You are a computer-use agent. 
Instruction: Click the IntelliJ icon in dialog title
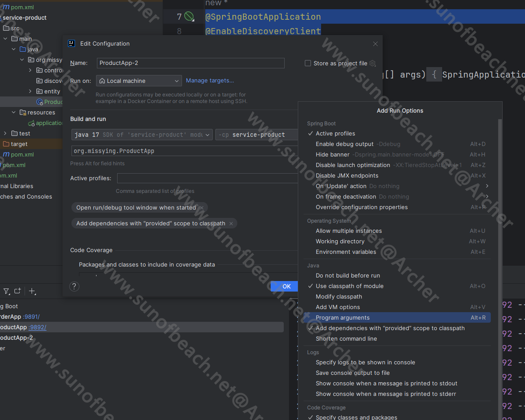[x=71, y=43]
